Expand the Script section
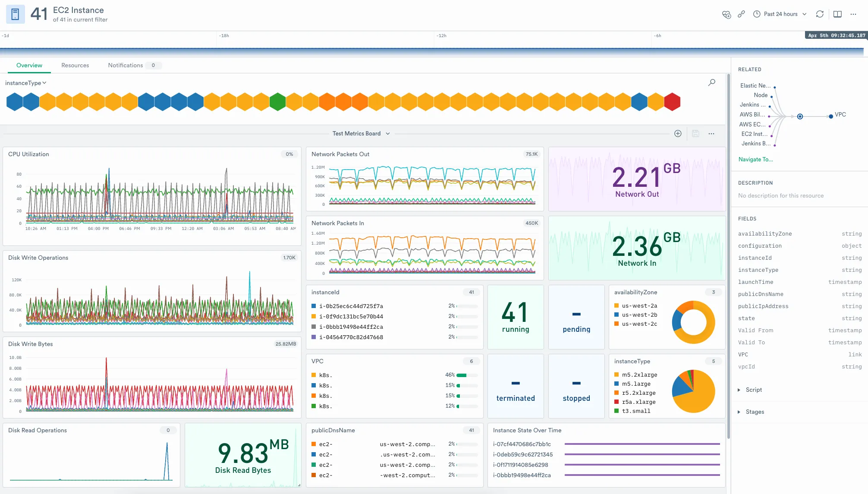868x494 pixels. tap(750, 390)
